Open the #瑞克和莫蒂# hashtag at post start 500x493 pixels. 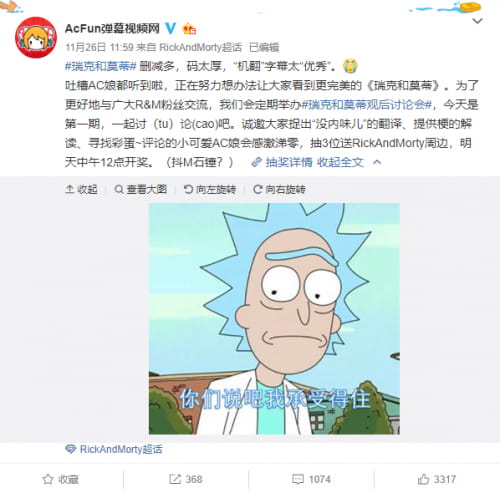101,66
